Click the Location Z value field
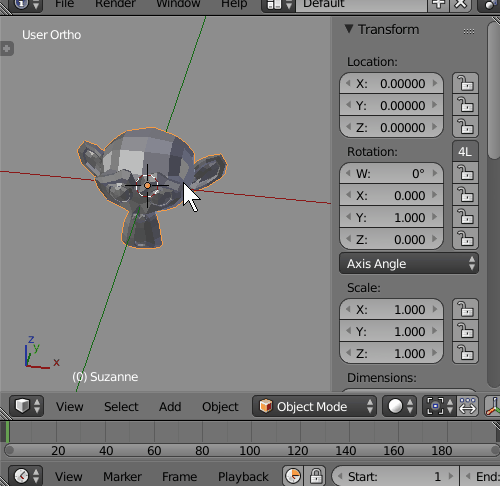 (x=391, y=127)
